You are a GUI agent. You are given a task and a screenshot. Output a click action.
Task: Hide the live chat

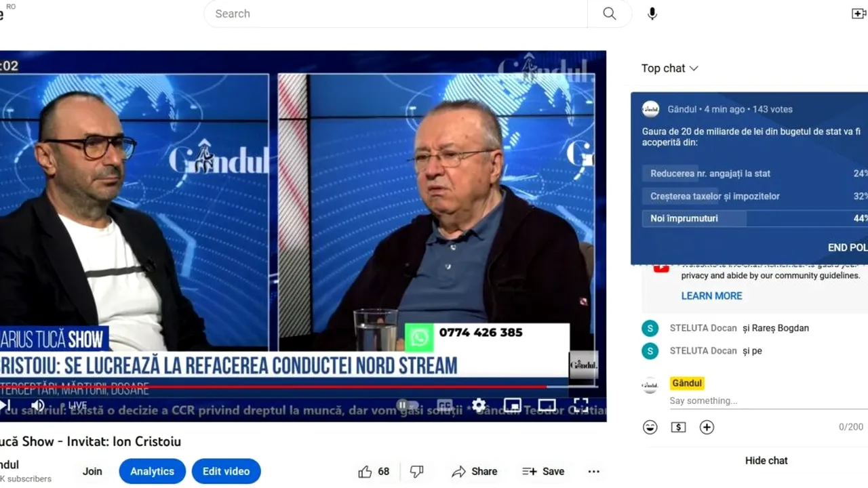766,460
